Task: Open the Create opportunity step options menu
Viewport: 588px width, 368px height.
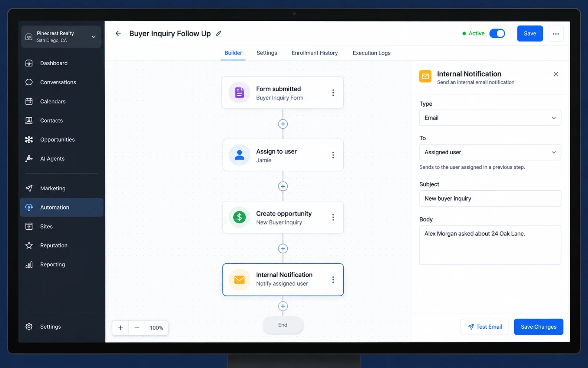Action: click(333, 217)
